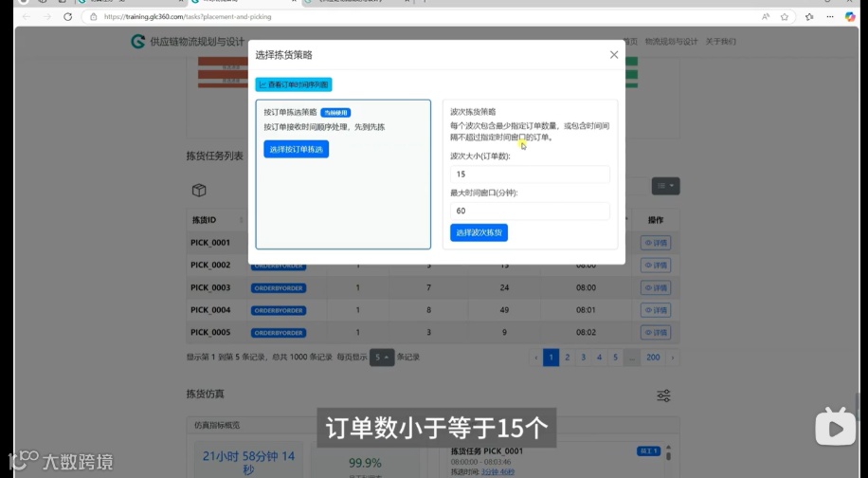Viewport: 868px width, 478px height.
Task: Open 详情 for the PICK_0003 row
Action: pyautogui.click(x=656, y=287)
